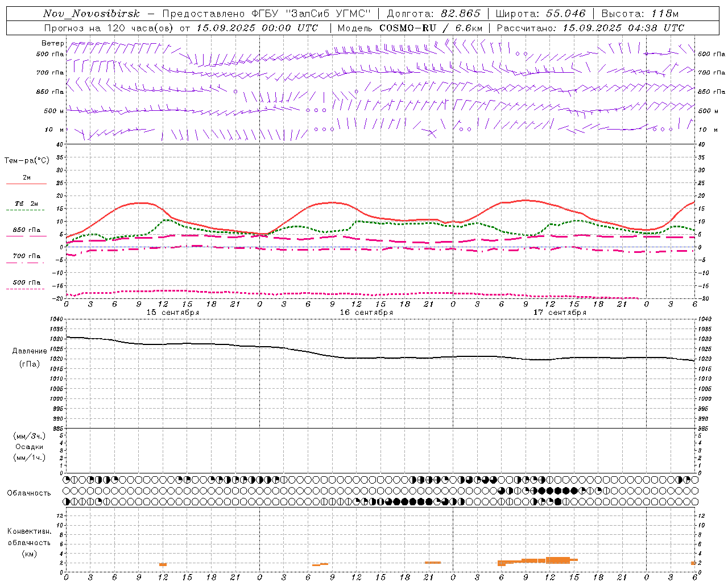This screenshot has width=728, height=582.
Task: Click the Nov_Novosibirsk station title
Action: click(x=91, y=14)
